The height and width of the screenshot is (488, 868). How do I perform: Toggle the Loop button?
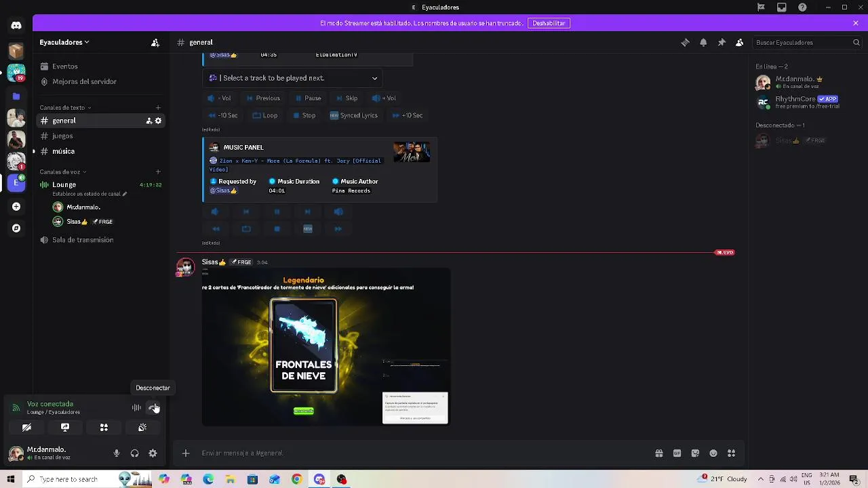[264, 115]
